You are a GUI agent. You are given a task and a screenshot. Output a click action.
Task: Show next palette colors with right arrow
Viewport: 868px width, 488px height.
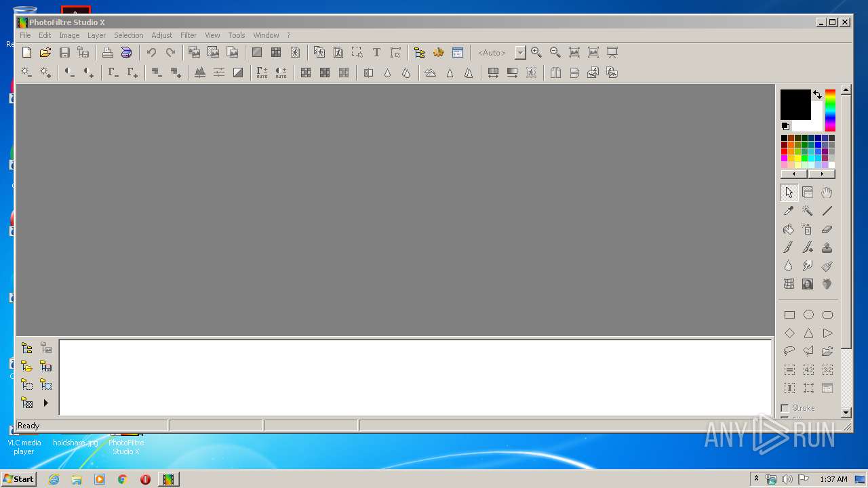tap(822, 174)
